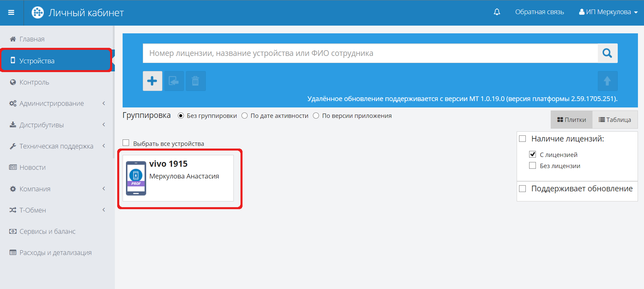Click the magnifier search button

[x=607, y=53]
